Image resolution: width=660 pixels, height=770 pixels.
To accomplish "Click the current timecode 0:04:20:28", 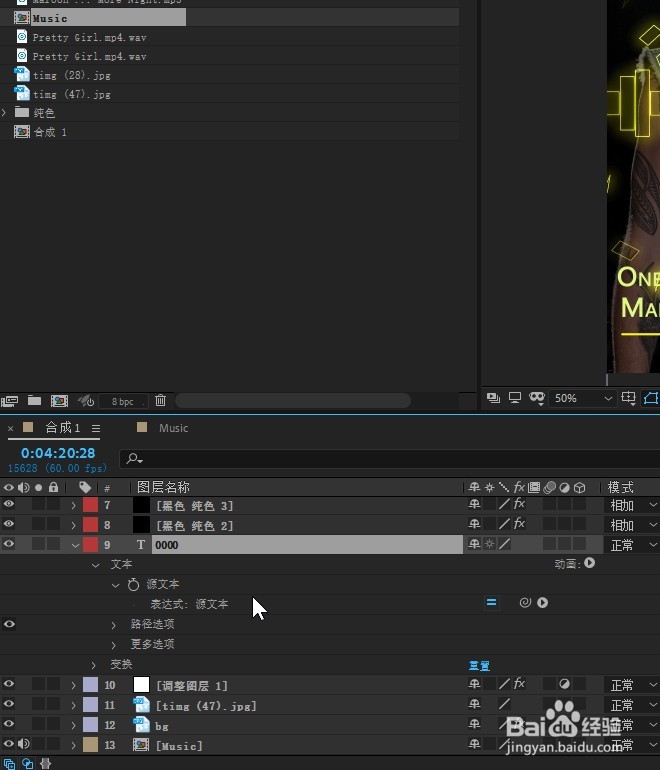I will click(x=58, y=453).
